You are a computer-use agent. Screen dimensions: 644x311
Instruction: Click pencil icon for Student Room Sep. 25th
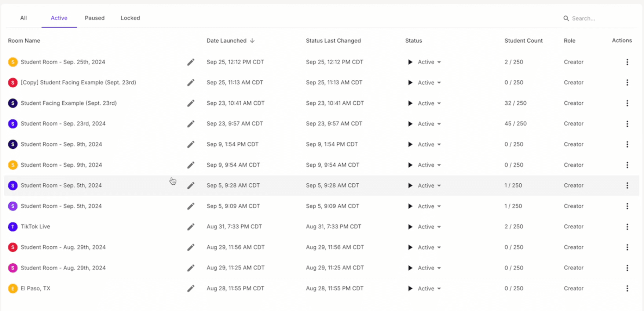pyautogui.click(x=191, y=62)
